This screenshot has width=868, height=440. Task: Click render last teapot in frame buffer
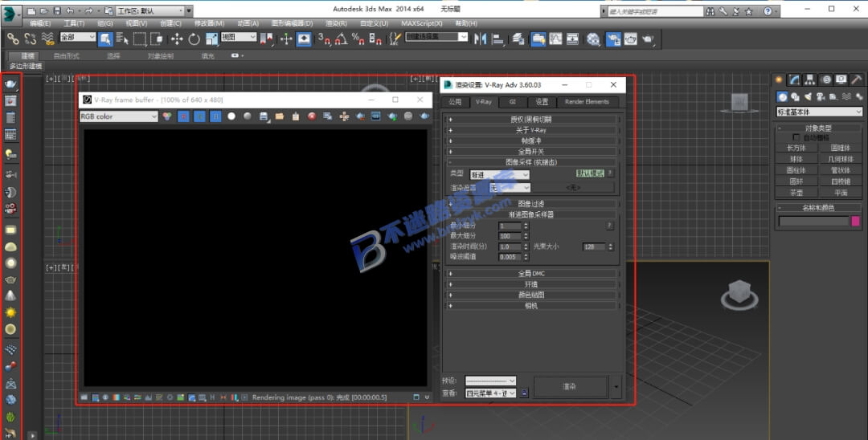point(424,116)
